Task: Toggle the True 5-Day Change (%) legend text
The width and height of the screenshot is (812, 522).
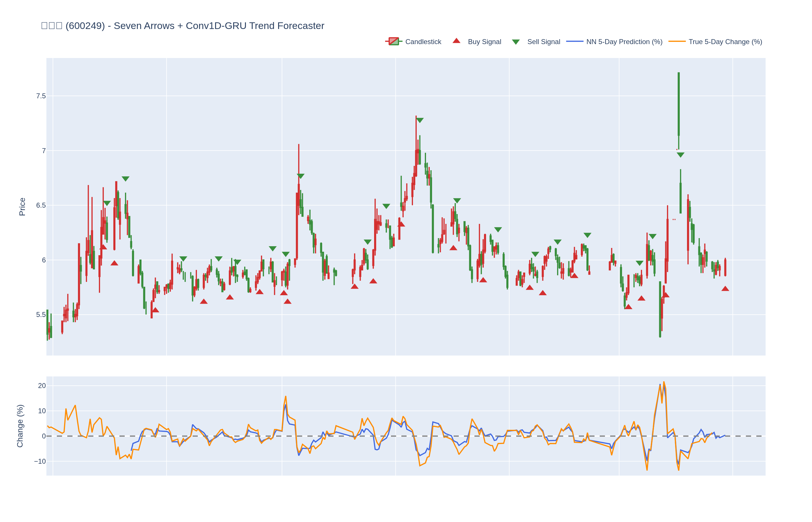Action: click(x=725, y=42)
